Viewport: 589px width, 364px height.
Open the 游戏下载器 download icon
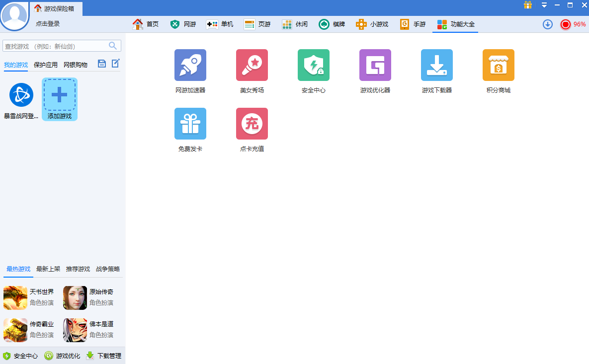point(436,65)
